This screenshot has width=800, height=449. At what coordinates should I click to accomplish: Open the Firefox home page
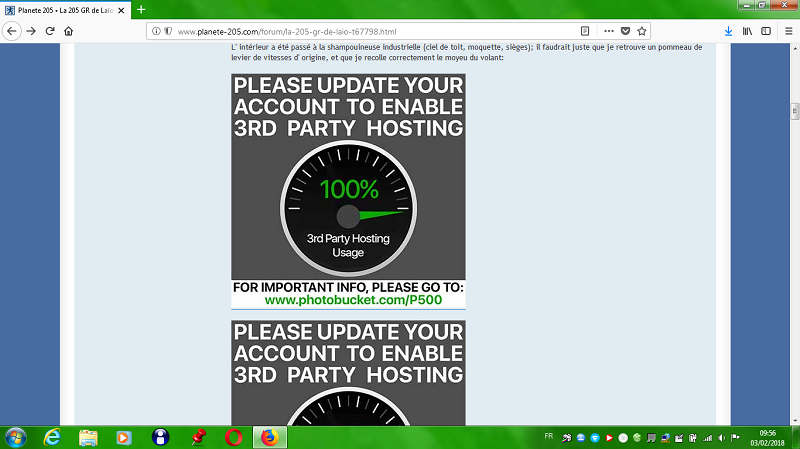click(68, 31)
